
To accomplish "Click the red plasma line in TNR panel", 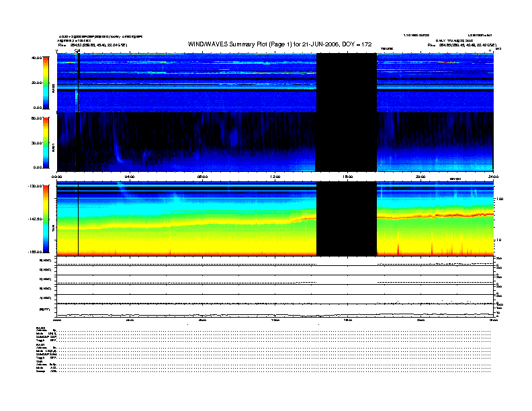I will tap(435, 216).
